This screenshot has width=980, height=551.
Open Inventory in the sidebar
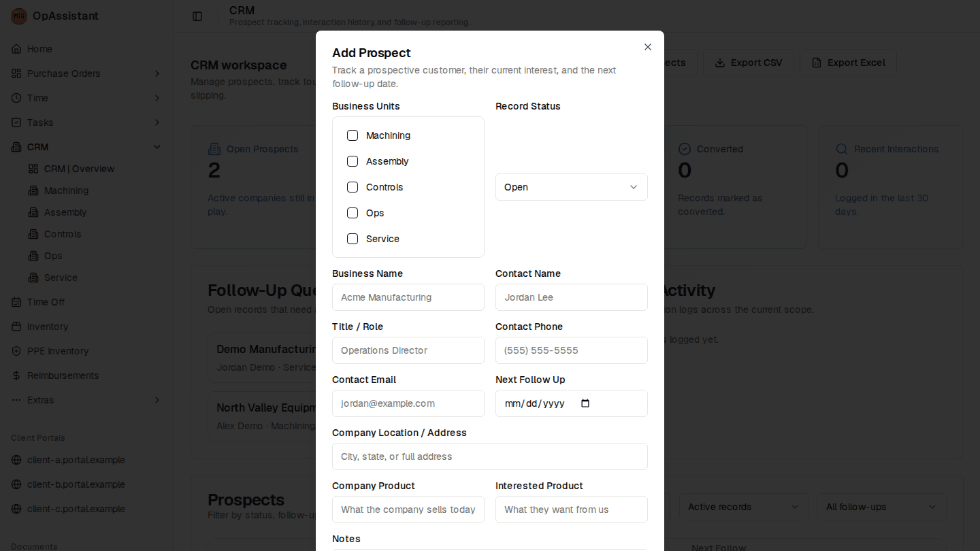pyautogui.click(x=86, y=327)
